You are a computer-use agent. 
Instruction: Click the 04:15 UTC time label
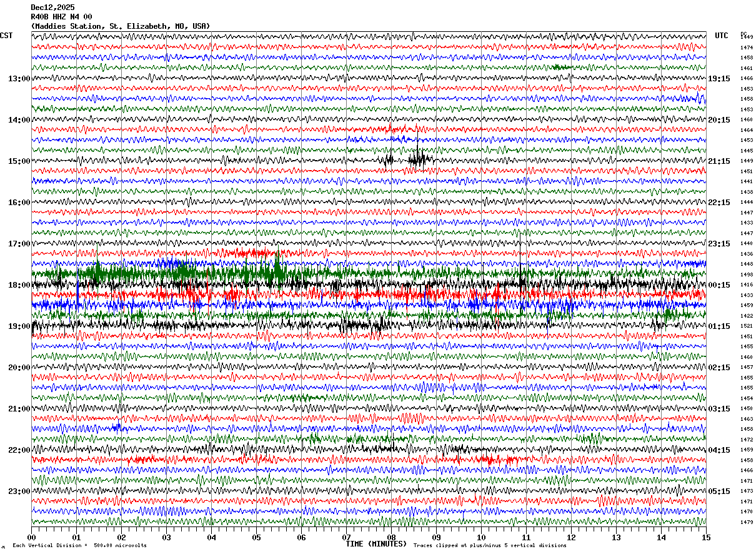click(x=719, y=450)
